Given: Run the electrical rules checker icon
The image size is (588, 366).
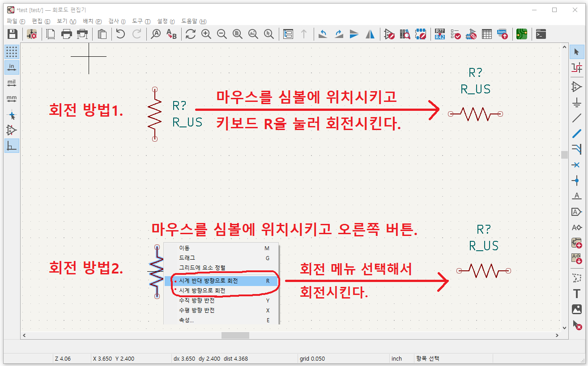Looking at the screenshot, I should tap(456, 34).
